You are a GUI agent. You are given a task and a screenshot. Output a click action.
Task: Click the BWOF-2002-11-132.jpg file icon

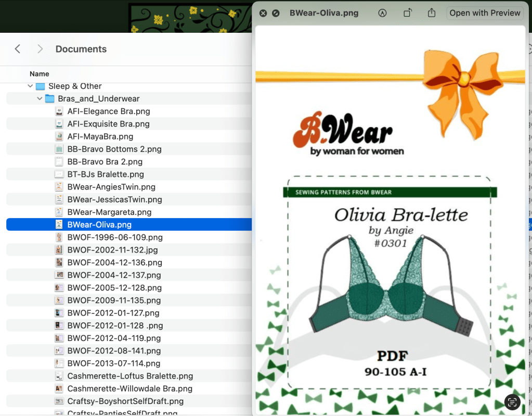[59, 250]
